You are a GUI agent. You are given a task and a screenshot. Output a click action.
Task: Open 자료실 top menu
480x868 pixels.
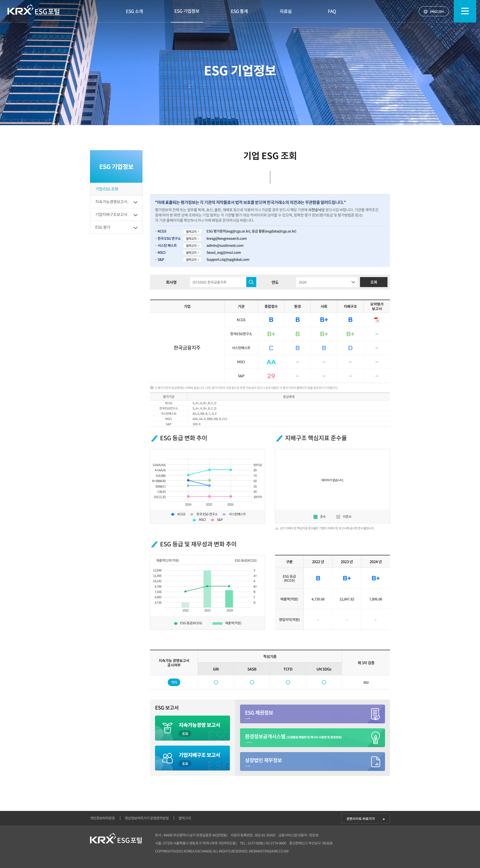click(x=285, y=12)
